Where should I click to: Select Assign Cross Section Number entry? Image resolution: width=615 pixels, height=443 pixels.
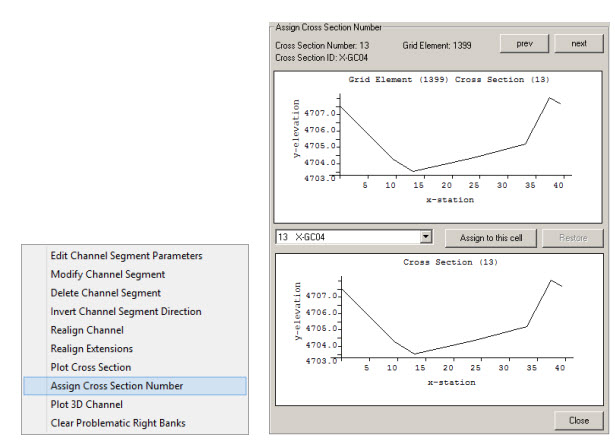point(116,386)
